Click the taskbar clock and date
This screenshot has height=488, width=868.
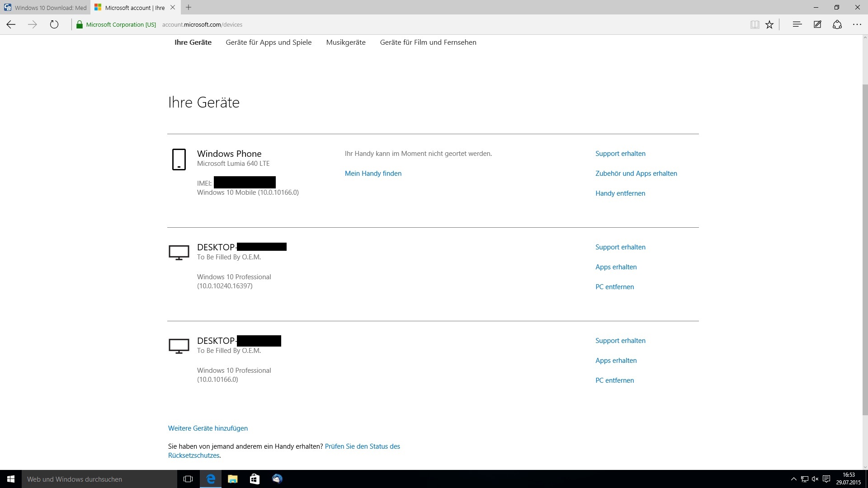[848, 479]
